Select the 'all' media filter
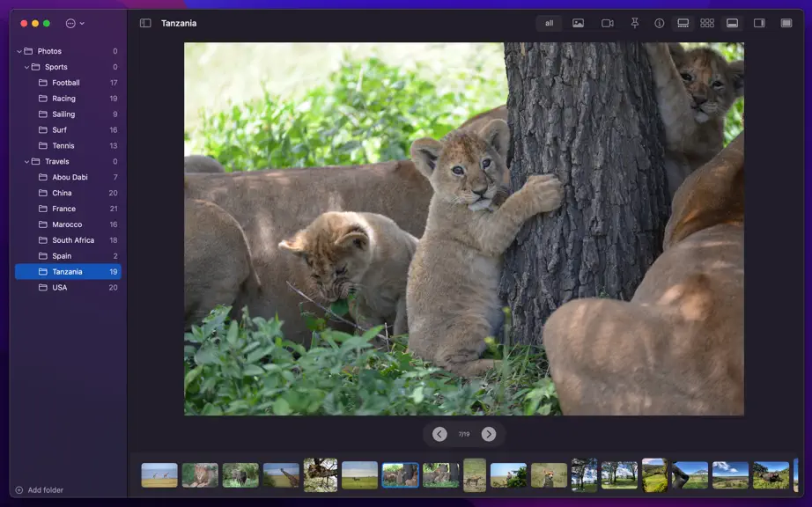812x507 pixels. (549, 23)
